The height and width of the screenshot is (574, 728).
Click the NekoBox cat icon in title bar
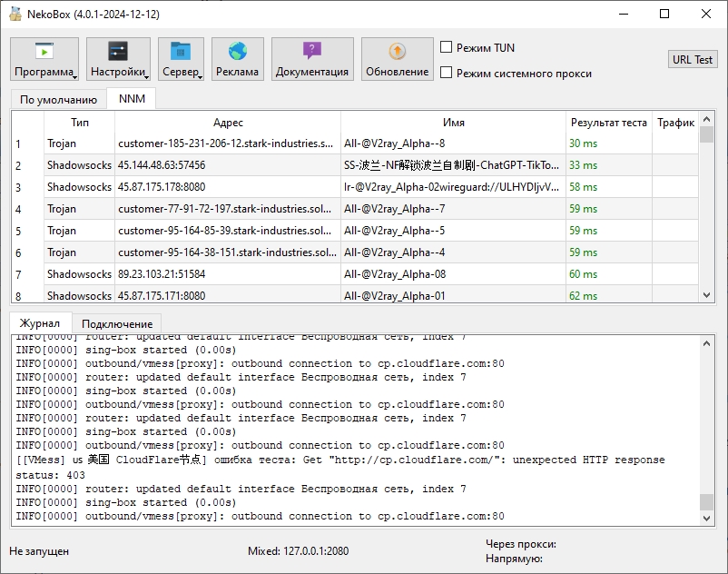(x=15, y=15)
